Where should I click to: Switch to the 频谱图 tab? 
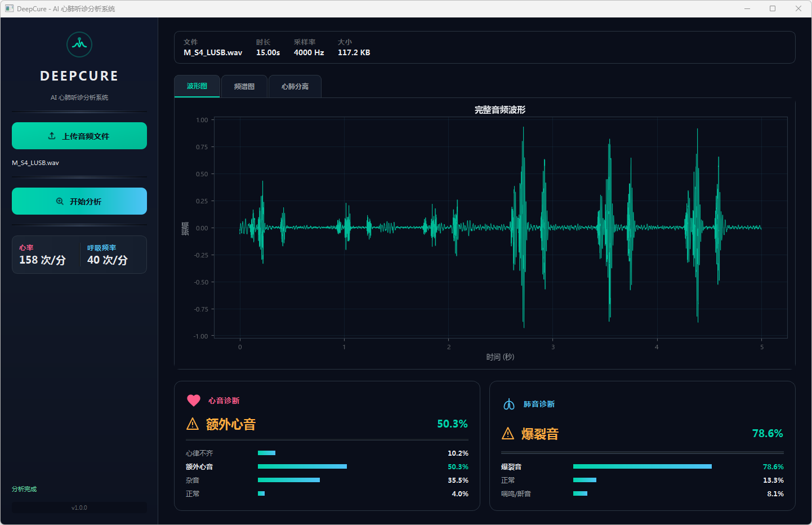click(x=244, y=86)
